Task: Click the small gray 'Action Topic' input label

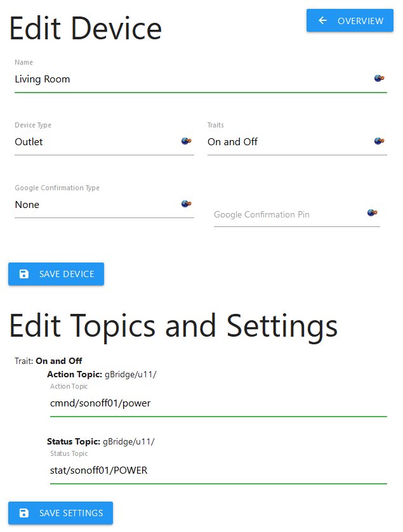Action: point(69,386)
